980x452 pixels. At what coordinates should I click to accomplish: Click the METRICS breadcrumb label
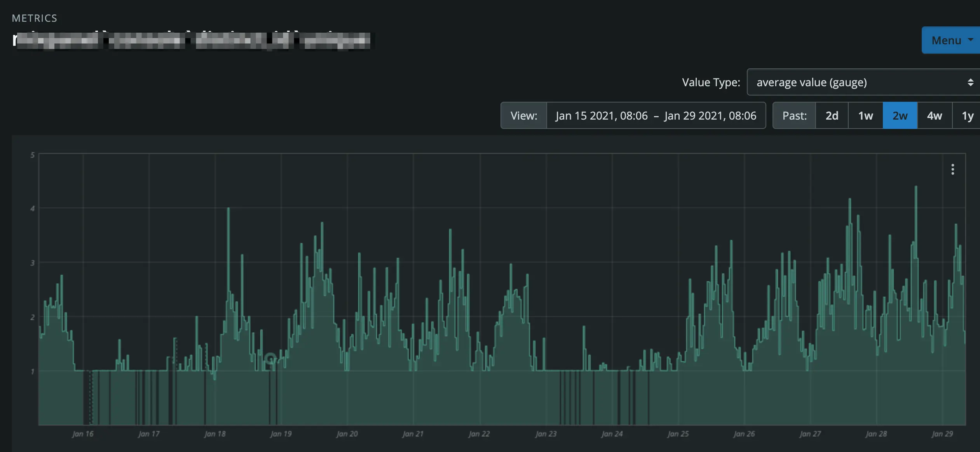(35, 18)
